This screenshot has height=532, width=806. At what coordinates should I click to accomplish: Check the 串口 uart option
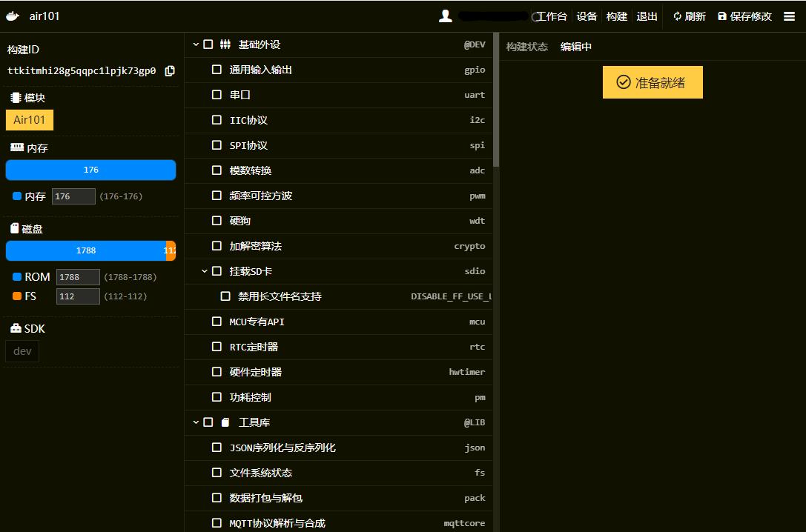coord(217,95)
